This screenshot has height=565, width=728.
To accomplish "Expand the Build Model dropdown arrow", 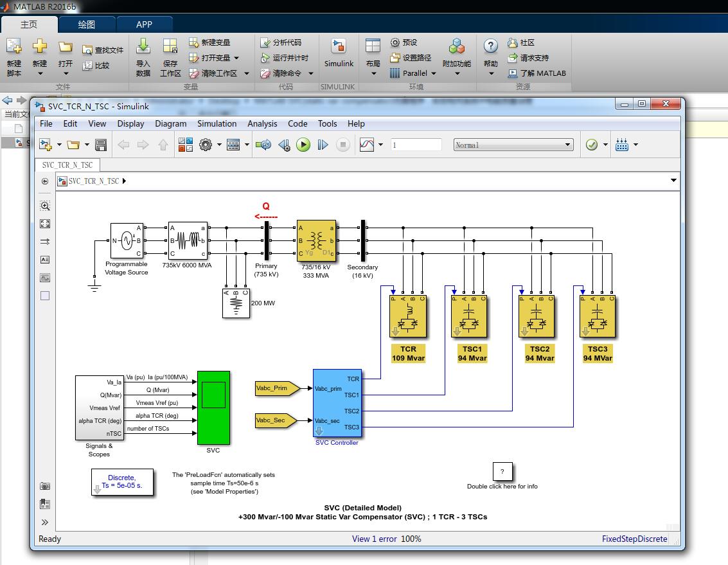I will 635,145.
